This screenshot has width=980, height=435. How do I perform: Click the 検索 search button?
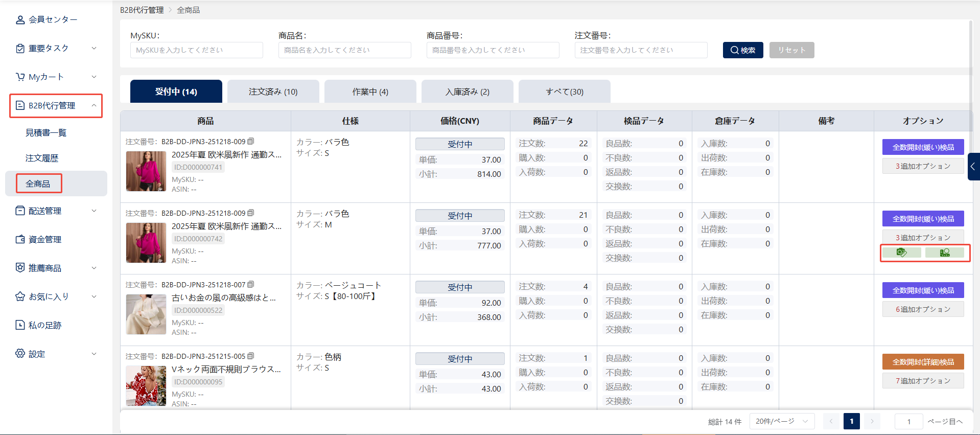743,50
